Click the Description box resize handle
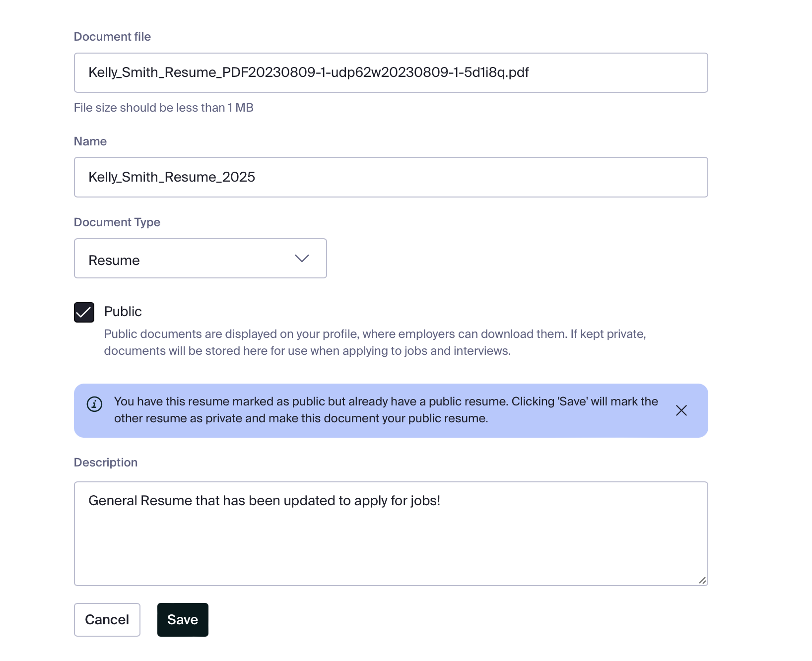The width and height of the screenshot is (812, 661). pyautogui.click(x=702, y=580)
